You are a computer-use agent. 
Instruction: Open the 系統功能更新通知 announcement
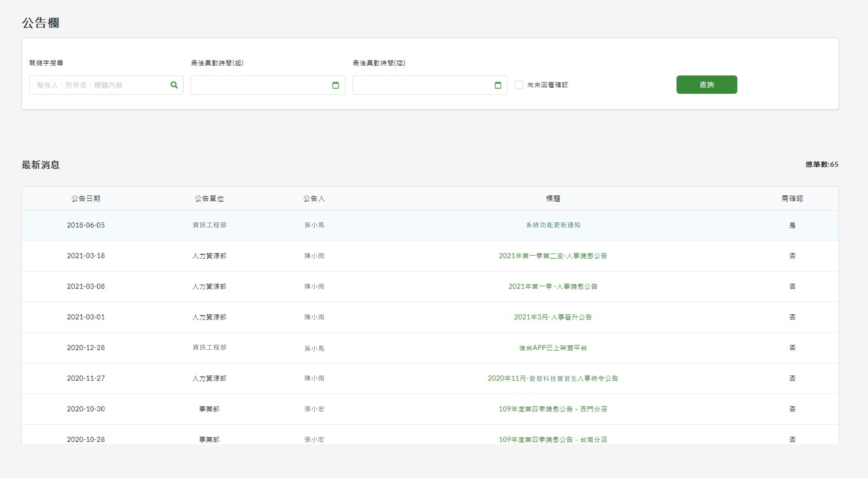click(553, 225)
